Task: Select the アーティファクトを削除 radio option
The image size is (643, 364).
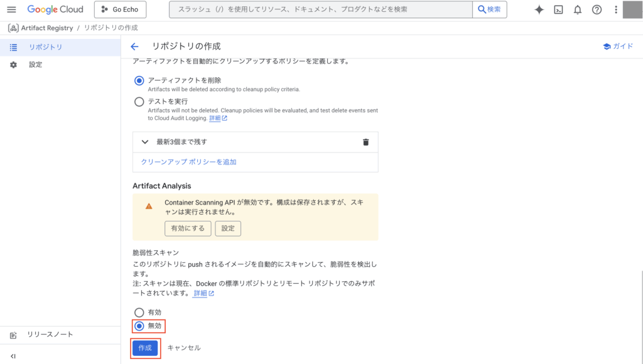Action: click(x=139, y=80)
